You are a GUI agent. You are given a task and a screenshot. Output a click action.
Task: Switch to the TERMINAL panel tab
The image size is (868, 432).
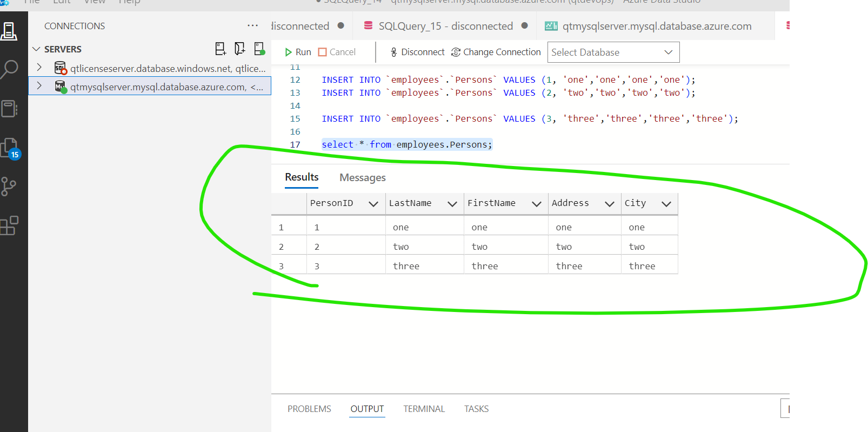(x=424, y=409)
